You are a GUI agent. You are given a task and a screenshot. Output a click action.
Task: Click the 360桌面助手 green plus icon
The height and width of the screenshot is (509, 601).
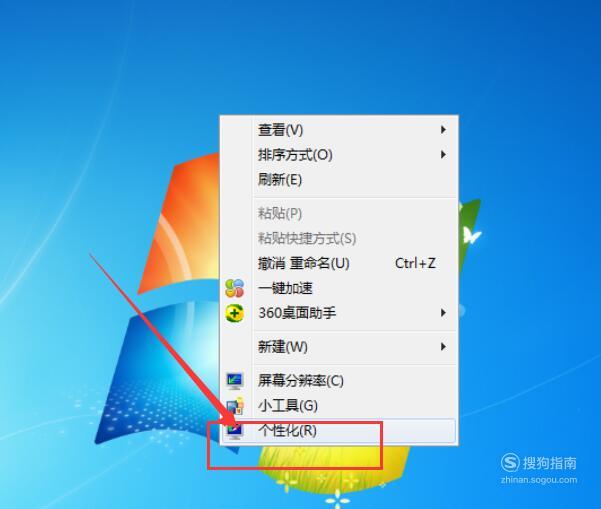click(235, 313)
